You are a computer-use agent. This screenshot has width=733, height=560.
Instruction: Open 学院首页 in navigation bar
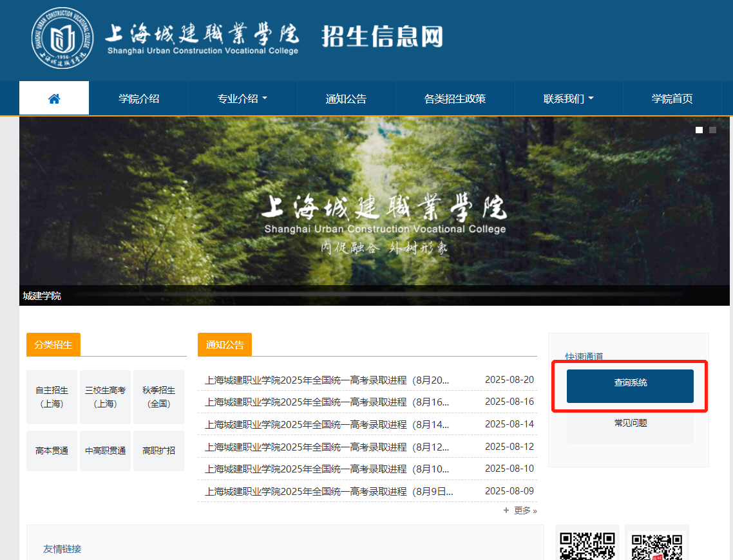[672, 98]
